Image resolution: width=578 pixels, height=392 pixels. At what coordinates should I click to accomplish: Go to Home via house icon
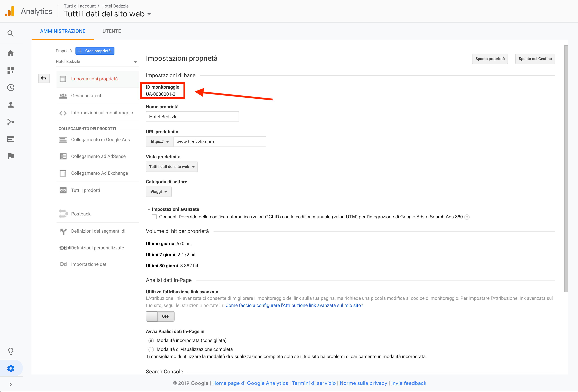pos(11,53)
